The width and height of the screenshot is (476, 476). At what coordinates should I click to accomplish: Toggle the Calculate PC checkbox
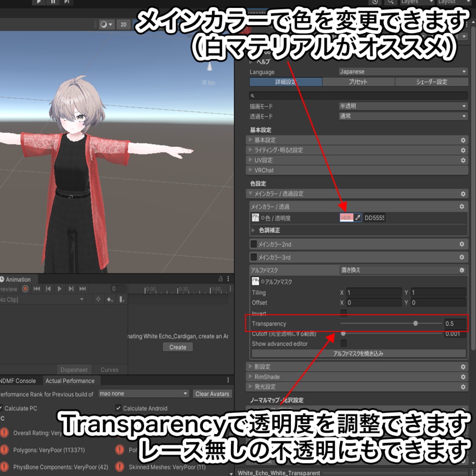[0, 408]
